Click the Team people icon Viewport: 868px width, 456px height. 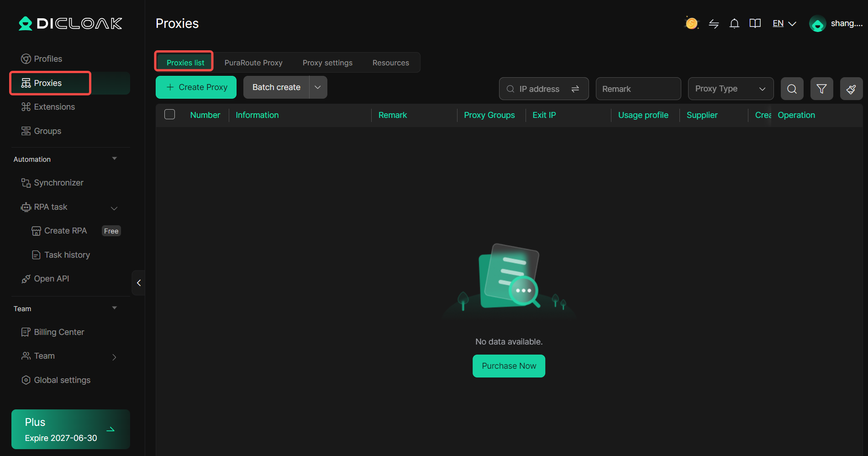tap(26, 356)
